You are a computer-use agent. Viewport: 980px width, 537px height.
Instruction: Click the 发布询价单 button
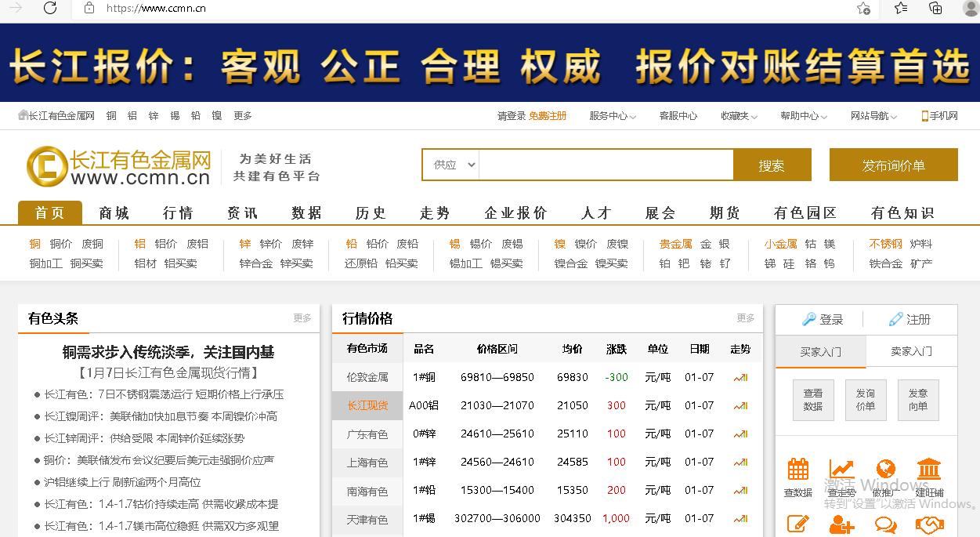pos(894,165)
